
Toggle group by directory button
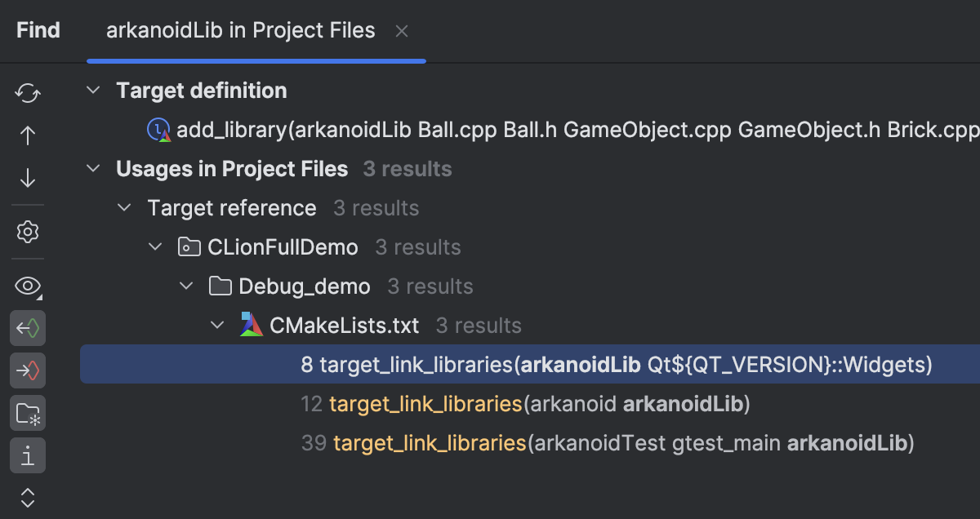28,414
